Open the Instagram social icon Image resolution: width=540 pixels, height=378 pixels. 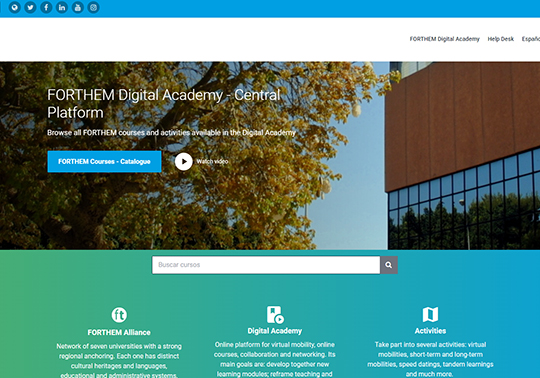(93, 7)
